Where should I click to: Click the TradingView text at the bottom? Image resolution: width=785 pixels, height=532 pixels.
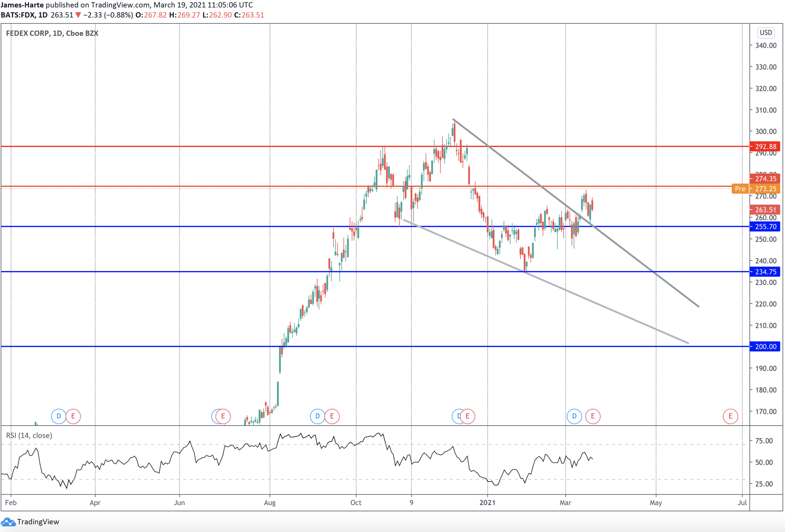click(38, 522)
